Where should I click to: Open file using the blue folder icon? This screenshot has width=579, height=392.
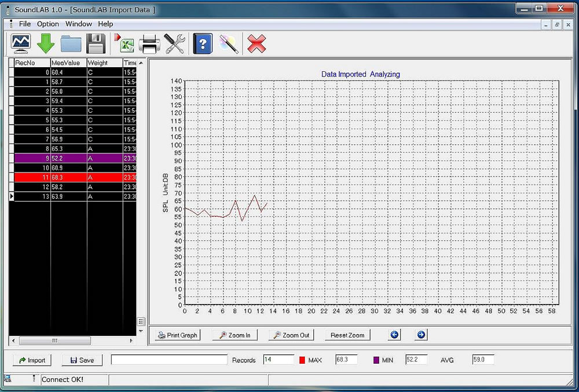71,43
